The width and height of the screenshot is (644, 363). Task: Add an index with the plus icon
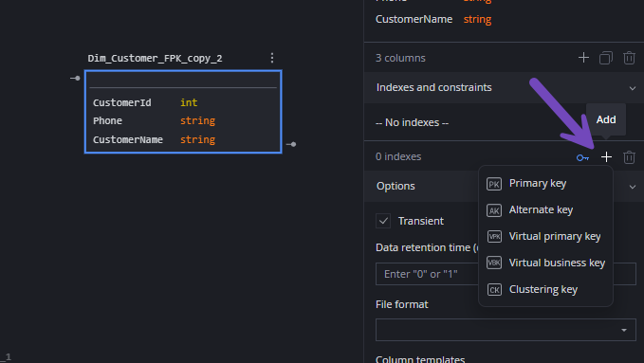coord(606,157)
